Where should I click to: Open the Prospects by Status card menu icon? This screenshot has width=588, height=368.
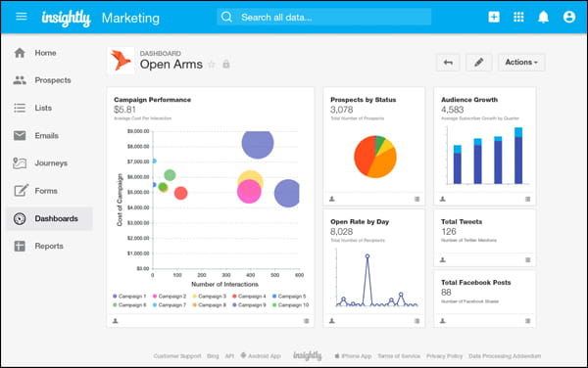pos(417,199)
